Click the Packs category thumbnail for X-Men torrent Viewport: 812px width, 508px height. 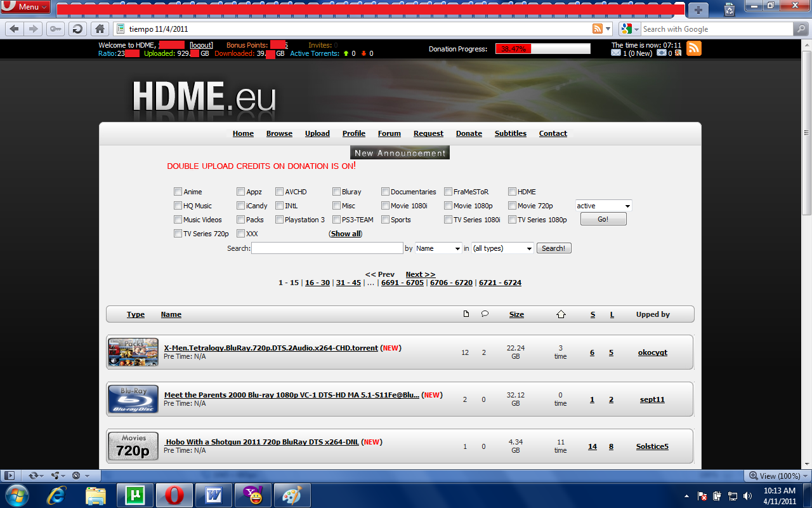[x=133, y=352]
